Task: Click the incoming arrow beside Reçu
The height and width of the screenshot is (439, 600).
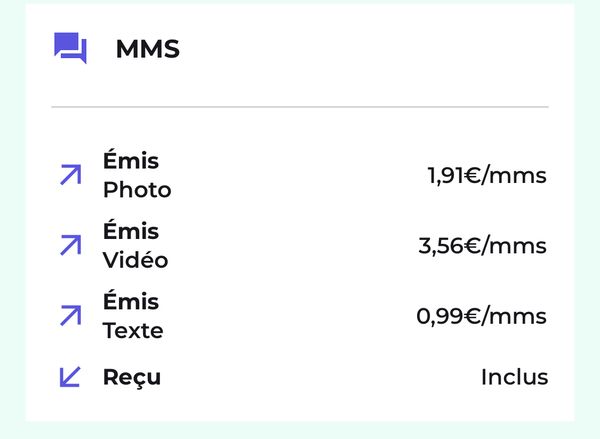Action: (x=70, y=377)
